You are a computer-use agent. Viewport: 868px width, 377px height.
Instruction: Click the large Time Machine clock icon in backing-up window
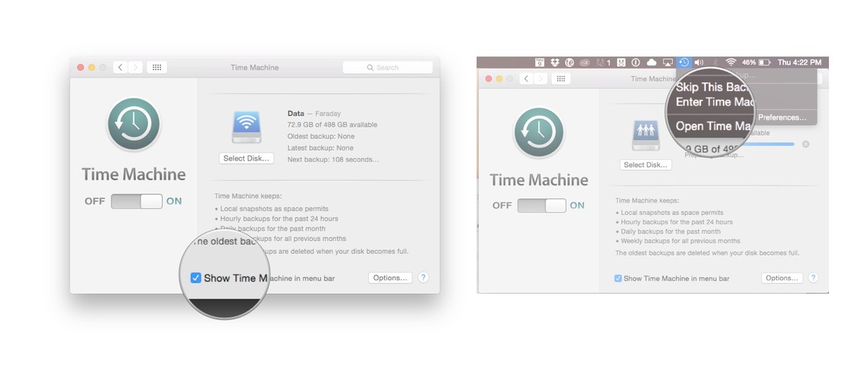tap(540, 132)
